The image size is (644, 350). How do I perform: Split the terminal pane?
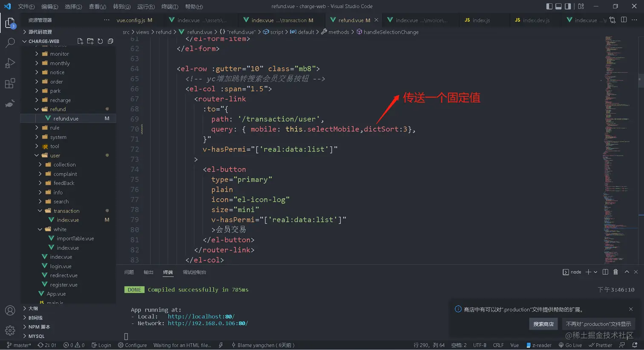[x=605, y=272]
